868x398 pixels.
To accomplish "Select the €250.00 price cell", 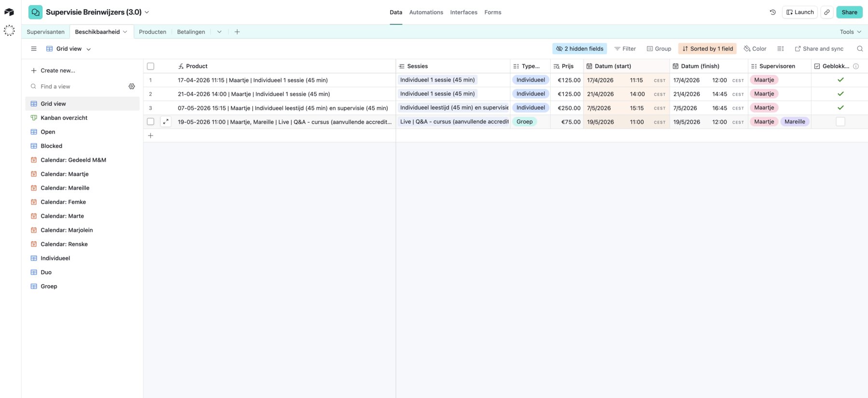I will pyautogui.click(x=567, y=108).
